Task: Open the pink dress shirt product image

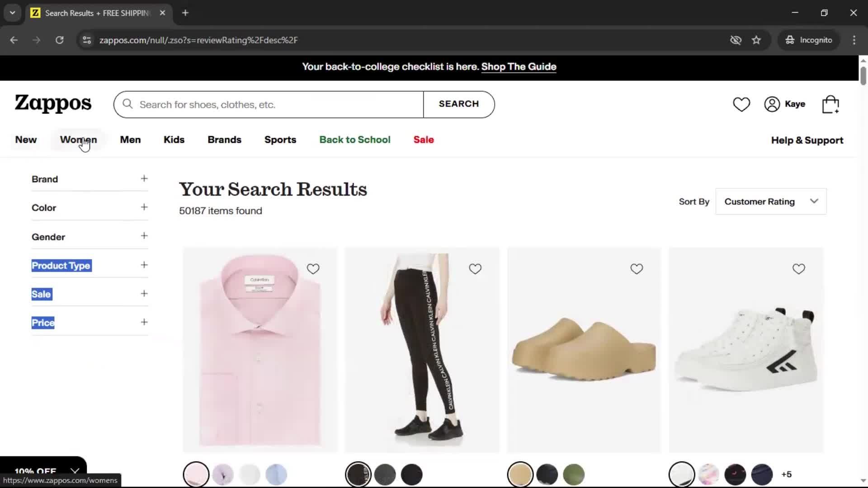Action: pos(260,350)
